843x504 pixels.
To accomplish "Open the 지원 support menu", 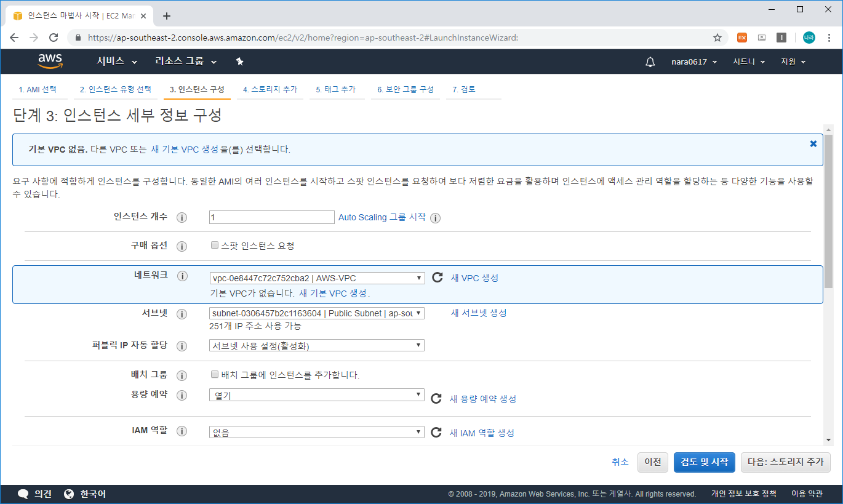I will 793,62.
